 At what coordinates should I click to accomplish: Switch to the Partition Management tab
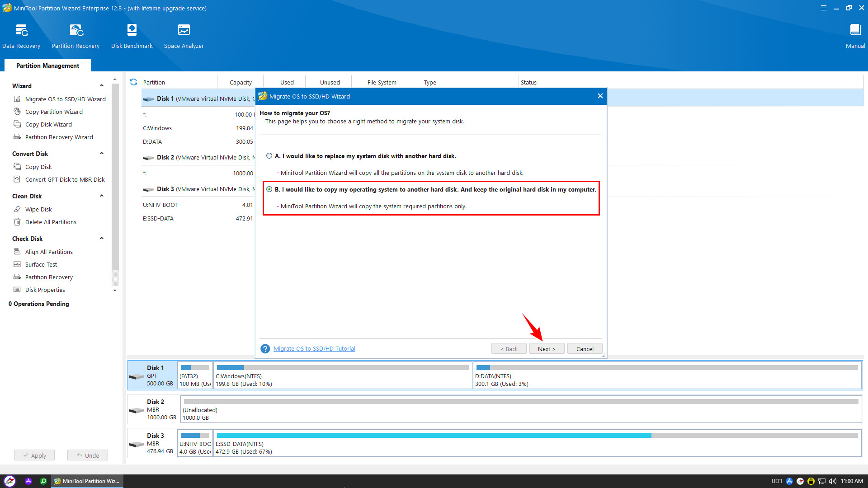pyautogui.click(x=47, y=66)
